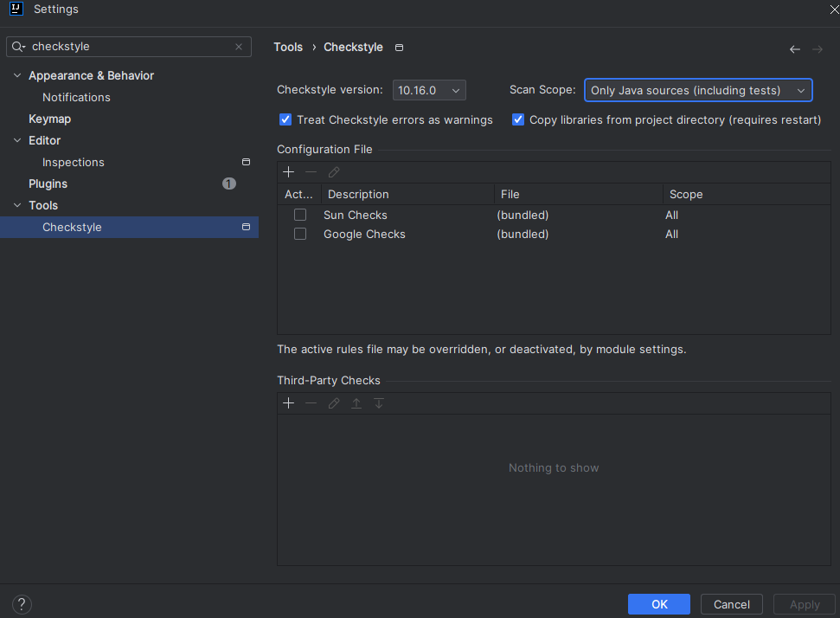
Task: Click the Act... column header
Action: 299,195
